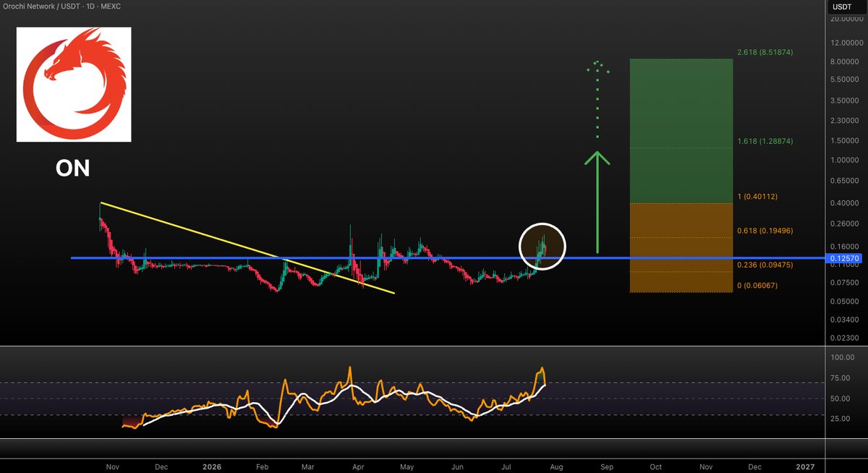Click the 8.00000 price axis label
Screen dimensions: 868x473
[x=844, y=62]
